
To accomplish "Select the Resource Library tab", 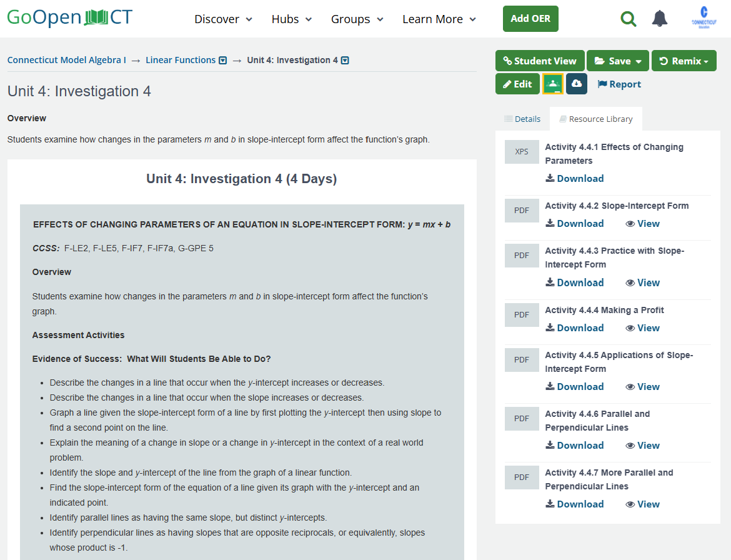I will [x=596, y=119].
